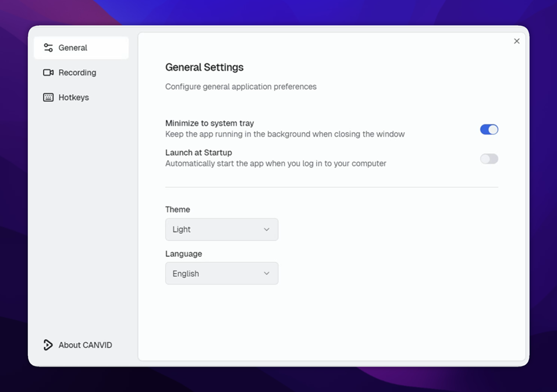The height and width of the screenshot is (392, 557).
Task: Click the 'Automatically start the app' description
Action: pyautogui.click(x=276, y=163)
